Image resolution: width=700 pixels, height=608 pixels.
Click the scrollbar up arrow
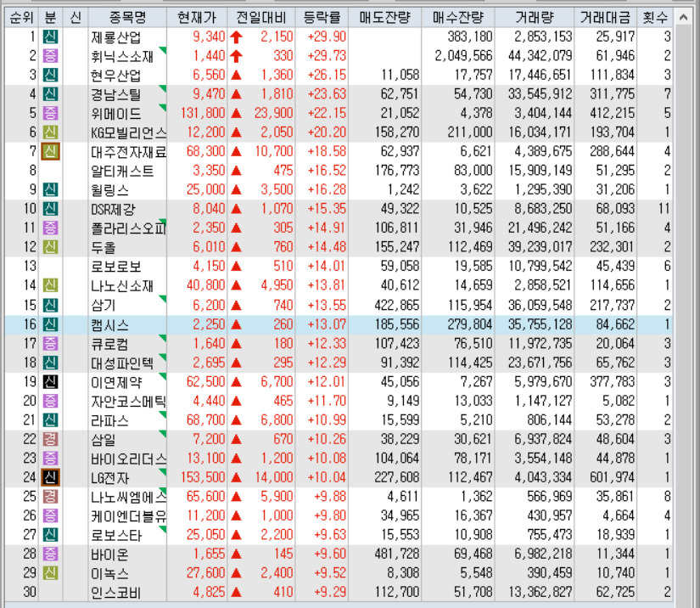click(683, 18)
